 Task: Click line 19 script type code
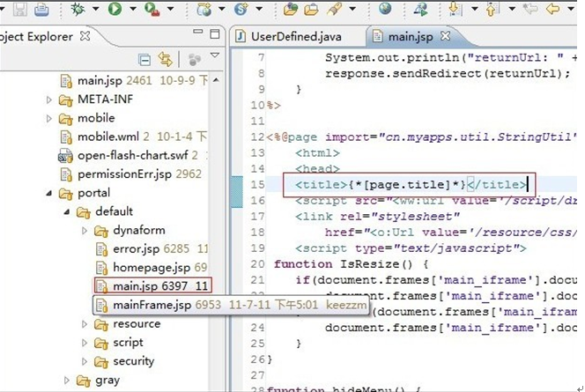pos(411,248)
